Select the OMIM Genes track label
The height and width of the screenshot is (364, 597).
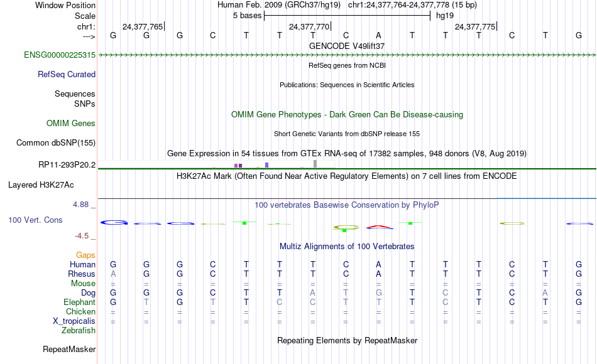70,123
